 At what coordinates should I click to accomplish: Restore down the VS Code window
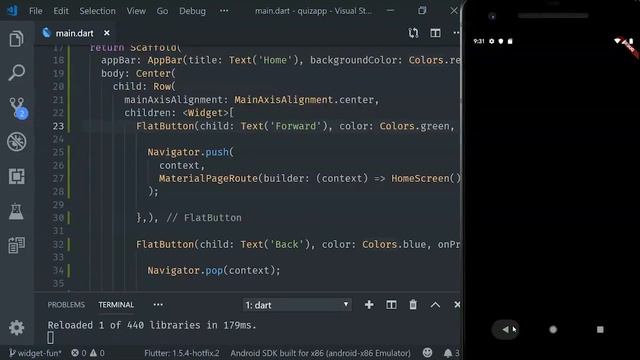[x=422, y=11]
